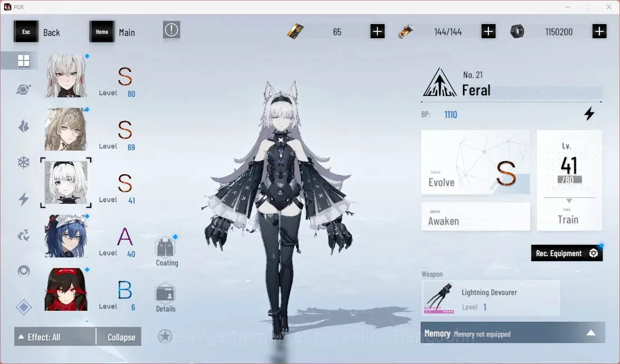Screen dimensions: 620x364
Task: Add more serum (144/144)
Action: point(488,31)
